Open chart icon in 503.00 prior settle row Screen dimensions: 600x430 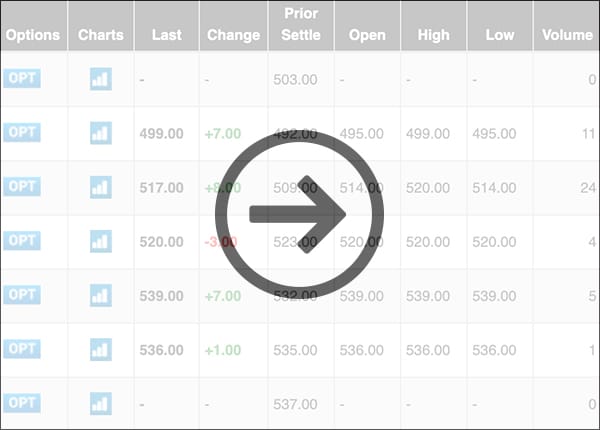coord(101,79)
